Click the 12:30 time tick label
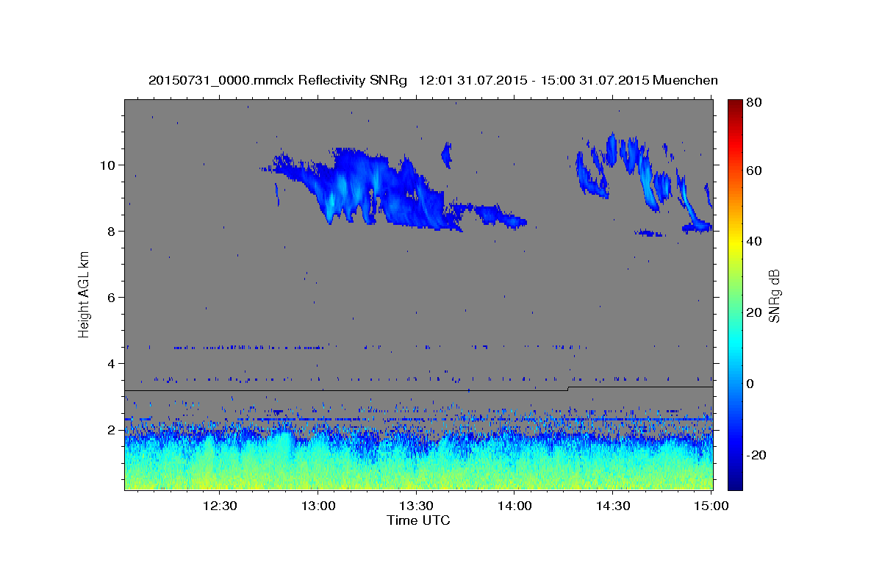Viewport: 882px width, 588px height. point(219,506)
